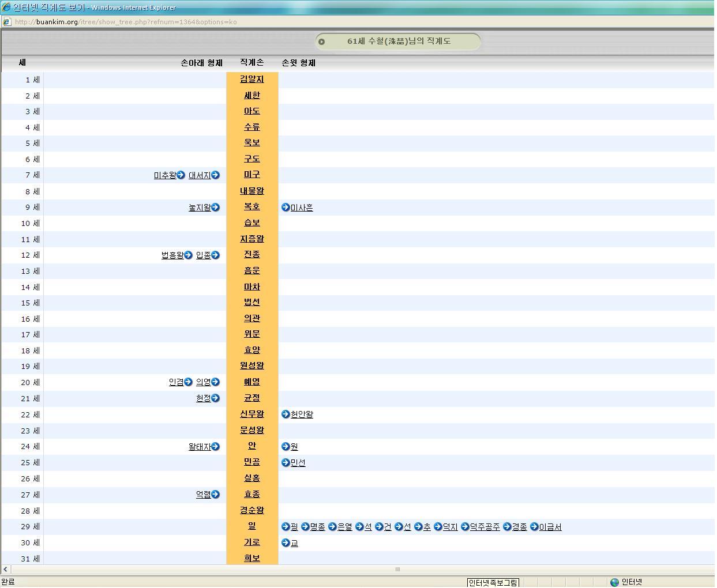Click the arrow icon beside 억렴
The height and width of the screenshot is (588, 717).
216,495
